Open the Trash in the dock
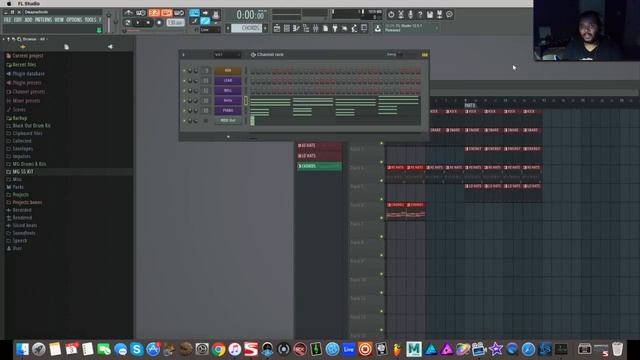The image size is (640, 360). 617,349
